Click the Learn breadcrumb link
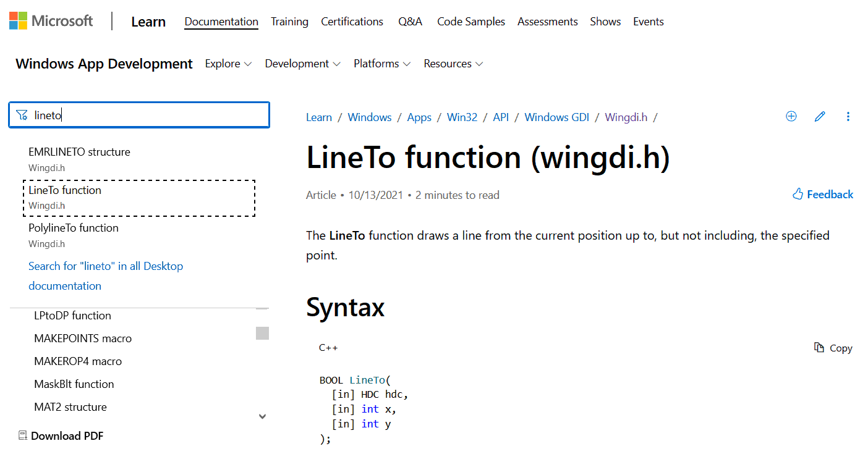 click(319, 117)
